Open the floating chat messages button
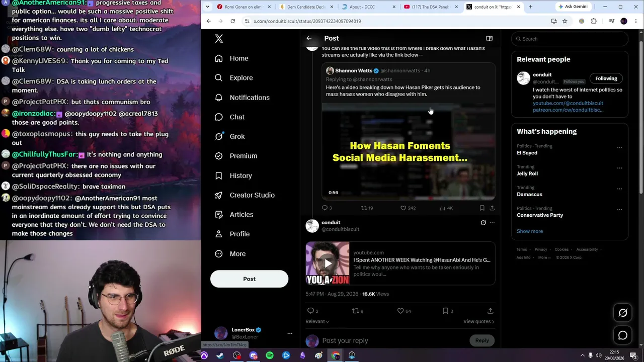 click(622, 335)
